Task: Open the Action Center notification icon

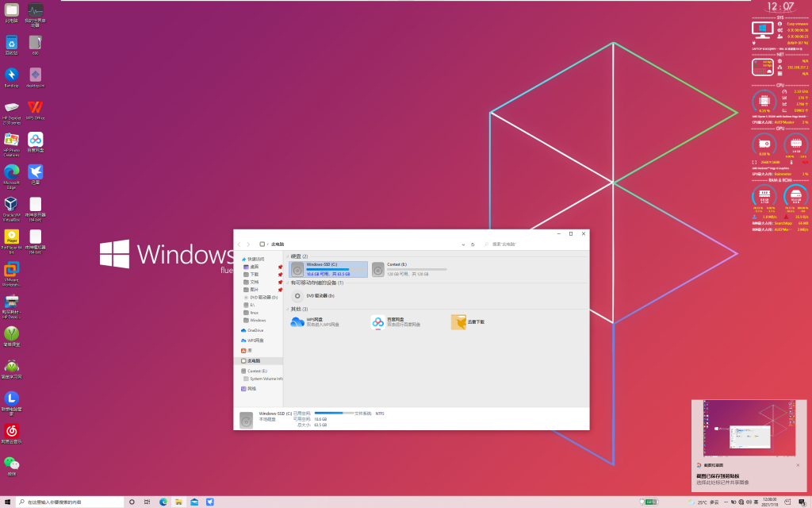Action: click(802, 502)
